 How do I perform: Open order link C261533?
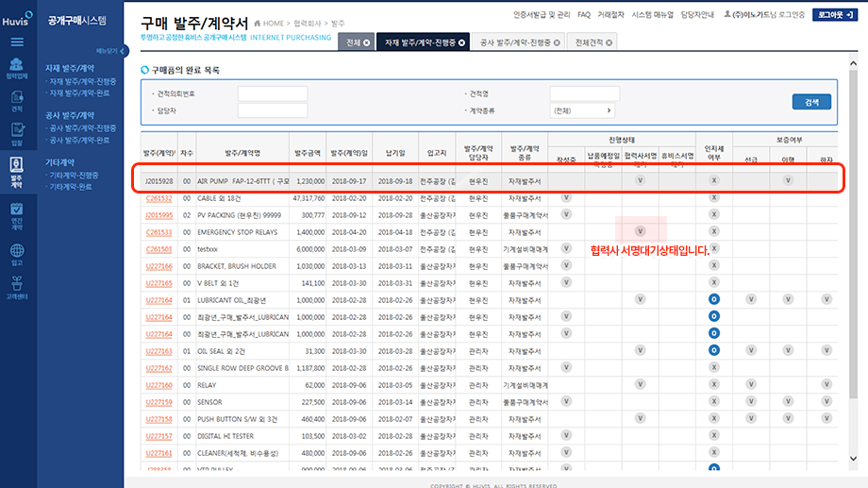(159, 232)
